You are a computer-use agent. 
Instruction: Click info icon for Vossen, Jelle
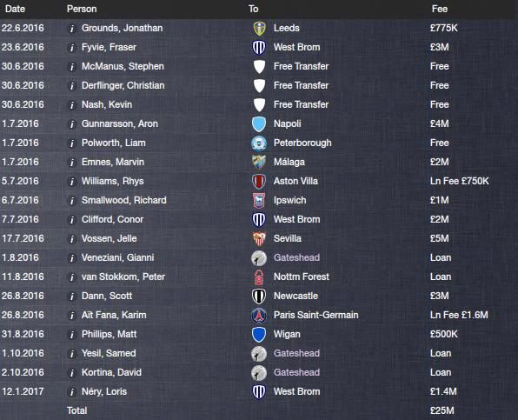coord(71,239)
